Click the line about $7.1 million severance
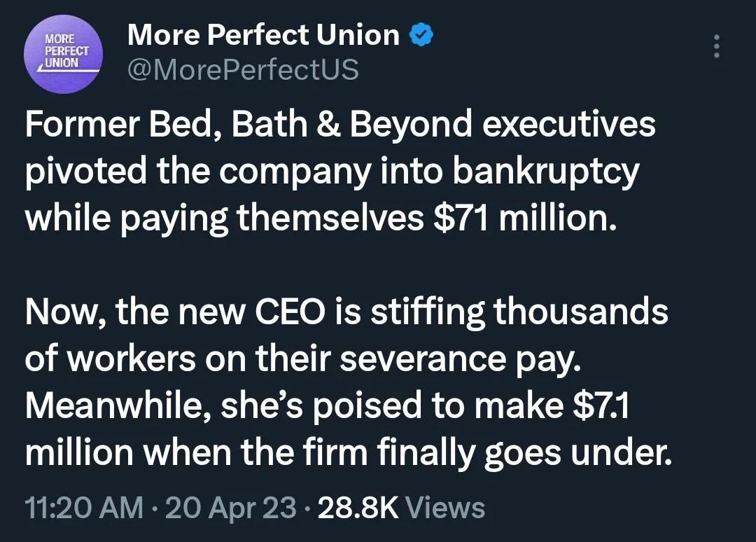This screenshot has width=756, height=542. tap(350, 405)
